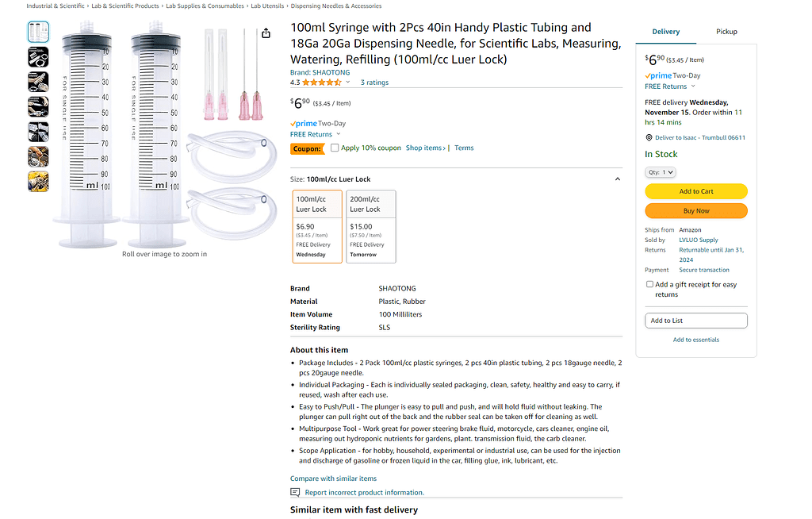Click the orange Coupon badge label
Screen dimensions: 812x519
click(x=307, y=148)
